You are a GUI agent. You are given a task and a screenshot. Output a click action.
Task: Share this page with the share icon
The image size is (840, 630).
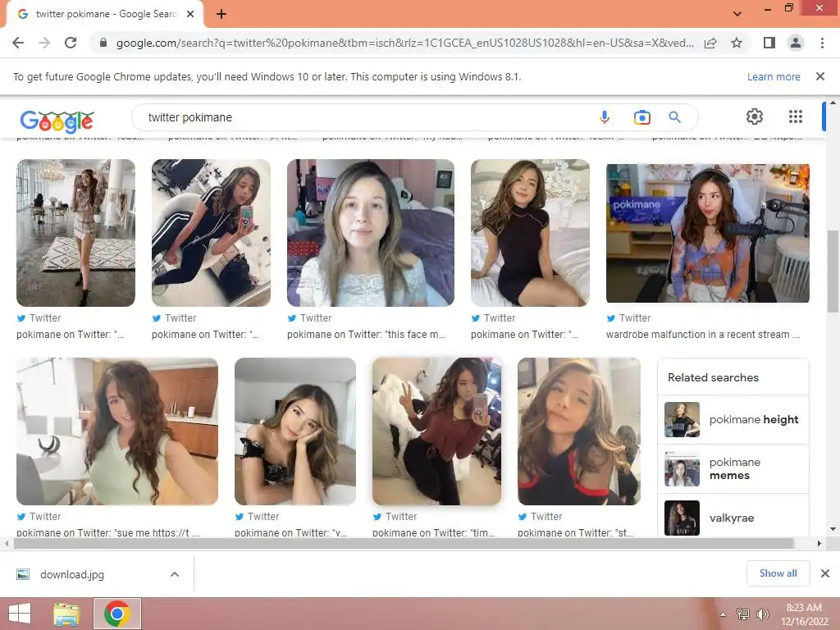pos(710,43)
